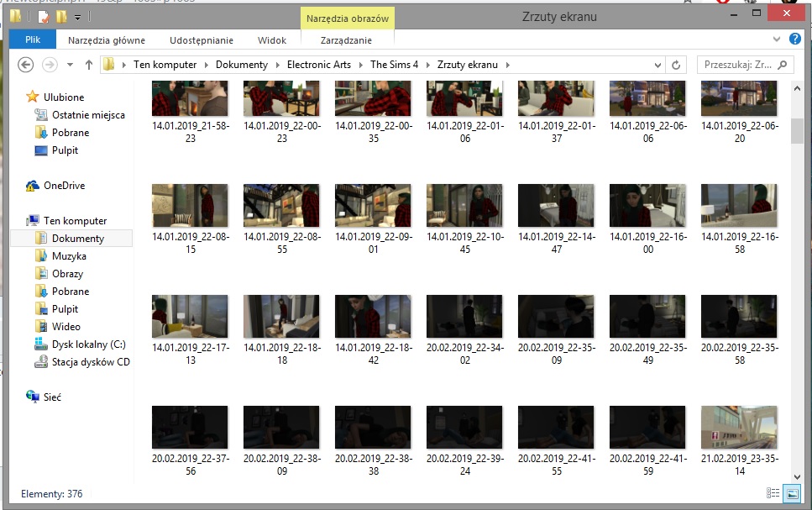Click the star icon beside Ulubione
Image resolution: width=812 pixels, height=510 pixels.
point(33,97)
